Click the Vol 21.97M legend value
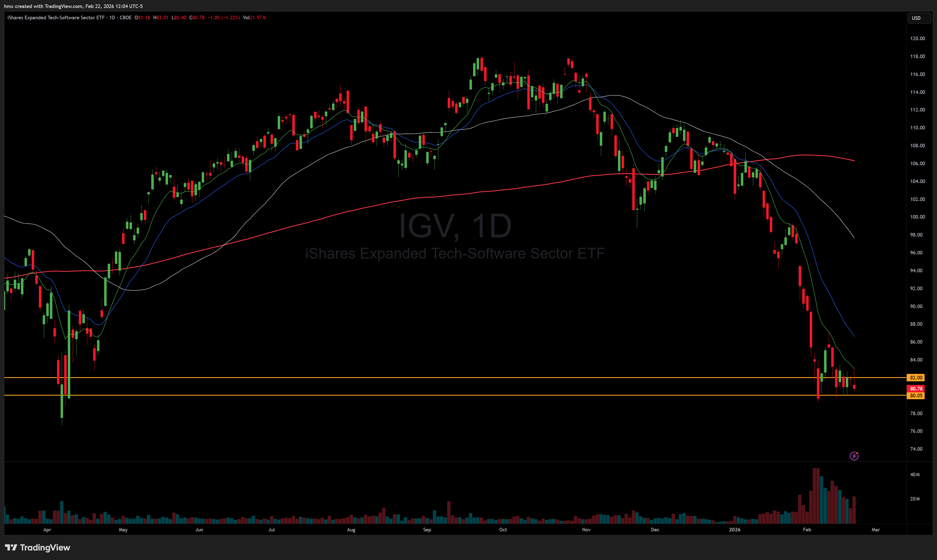937x560 pixels. click(255, 18)
